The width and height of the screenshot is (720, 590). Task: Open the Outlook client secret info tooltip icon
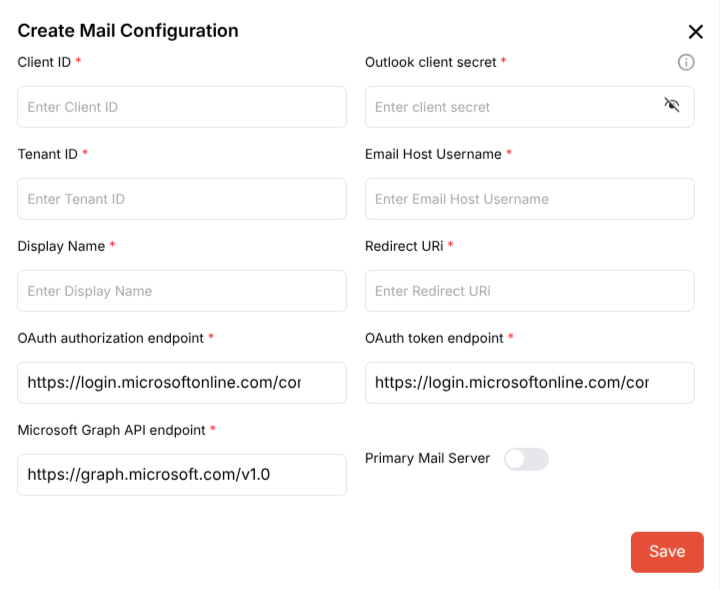click(x=686, y=62)
